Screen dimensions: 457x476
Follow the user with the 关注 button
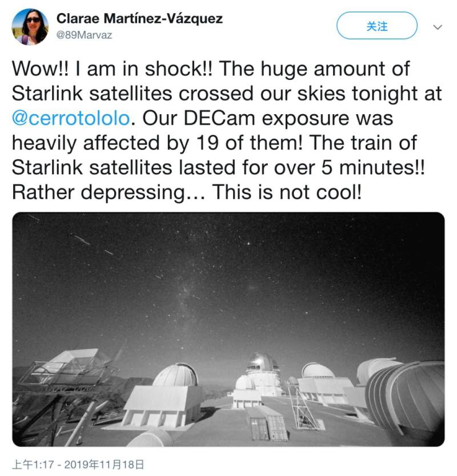tap(377, 26)
